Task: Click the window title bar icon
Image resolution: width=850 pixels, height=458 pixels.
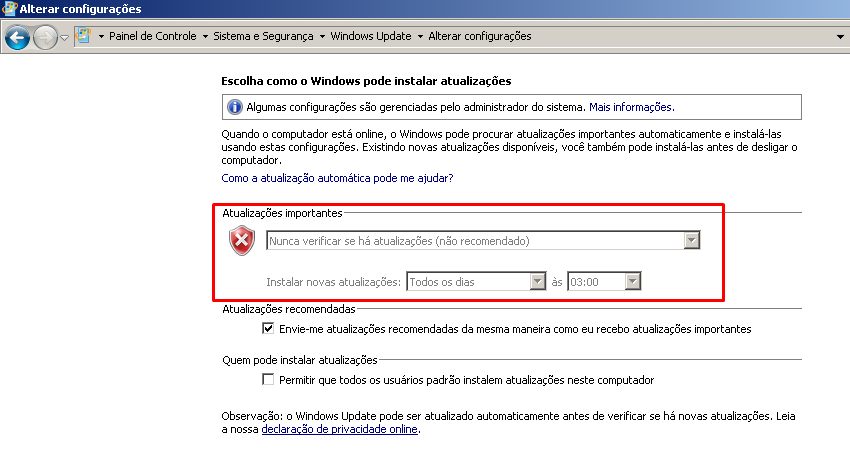Action: pyautogui.click(x=9, y=8)
